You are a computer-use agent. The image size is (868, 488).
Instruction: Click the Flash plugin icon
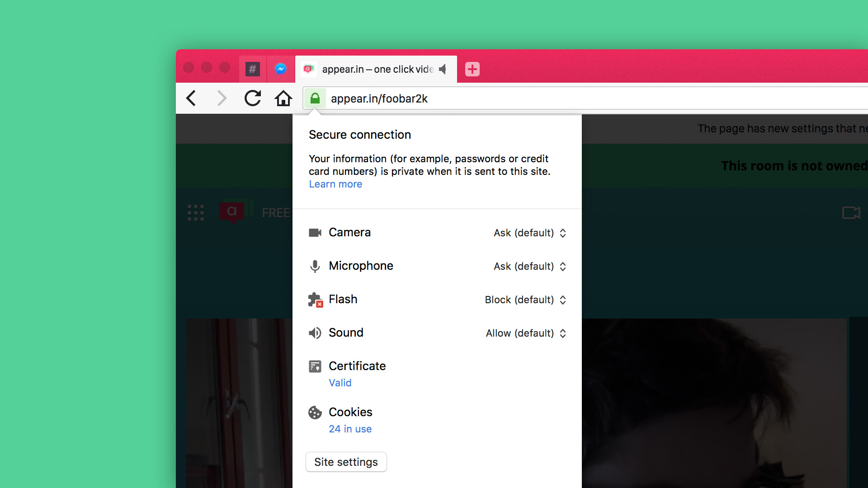click(315, 299)
